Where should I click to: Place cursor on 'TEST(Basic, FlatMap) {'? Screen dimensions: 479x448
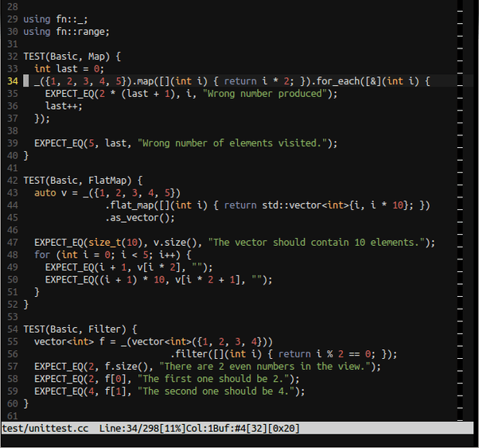[x=83, y=181]
